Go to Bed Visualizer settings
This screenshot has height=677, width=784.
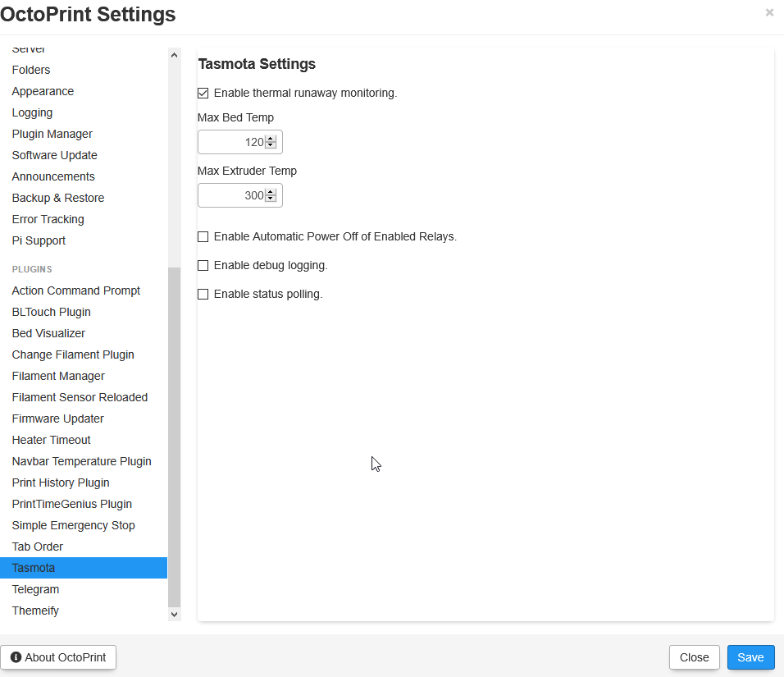(x=48, y=333)
